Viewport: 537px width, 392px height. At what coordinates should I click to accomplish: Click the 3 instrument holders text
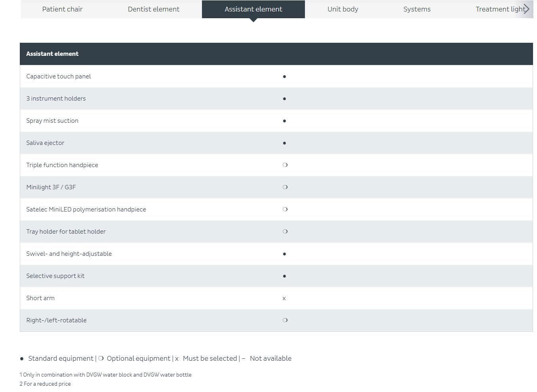point(56,99)
